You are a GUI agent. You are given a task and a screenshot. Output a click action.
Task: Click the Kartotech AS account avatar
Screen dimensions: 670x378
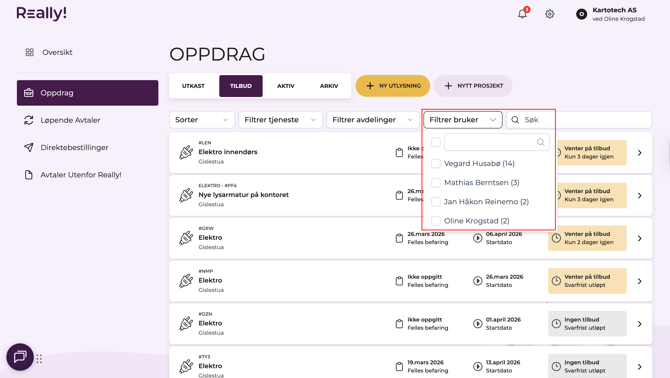click(x=581, y=14)
